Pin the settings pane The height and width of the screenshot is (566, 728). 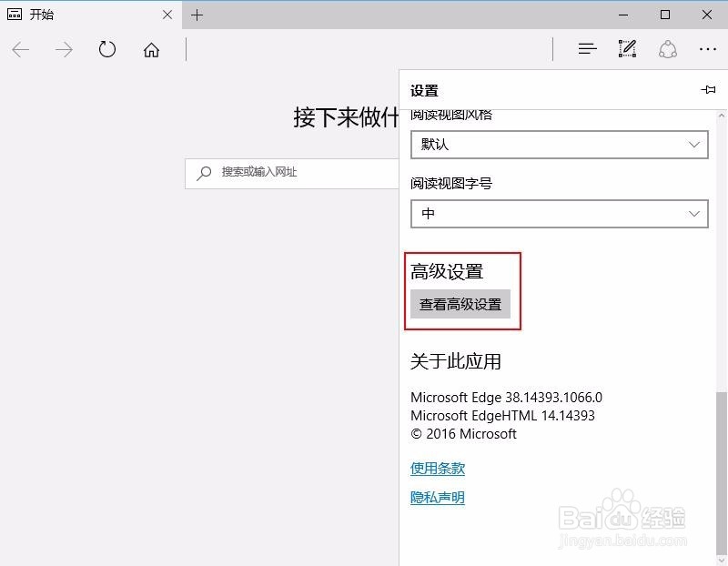point(708,89)
